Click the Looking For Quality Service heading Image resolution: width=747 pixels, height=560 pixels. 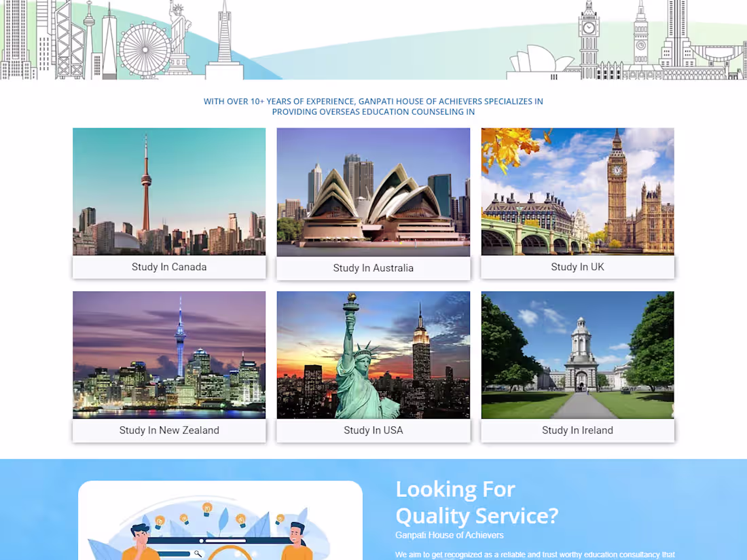coord(477,502)
